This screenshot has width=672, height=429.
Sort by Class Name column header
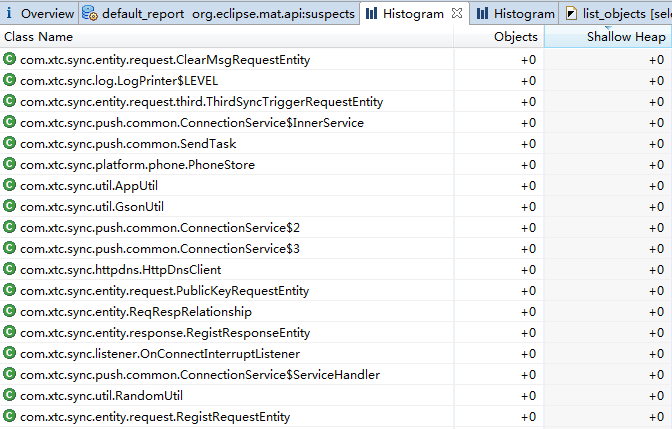[x=226, y=36]
